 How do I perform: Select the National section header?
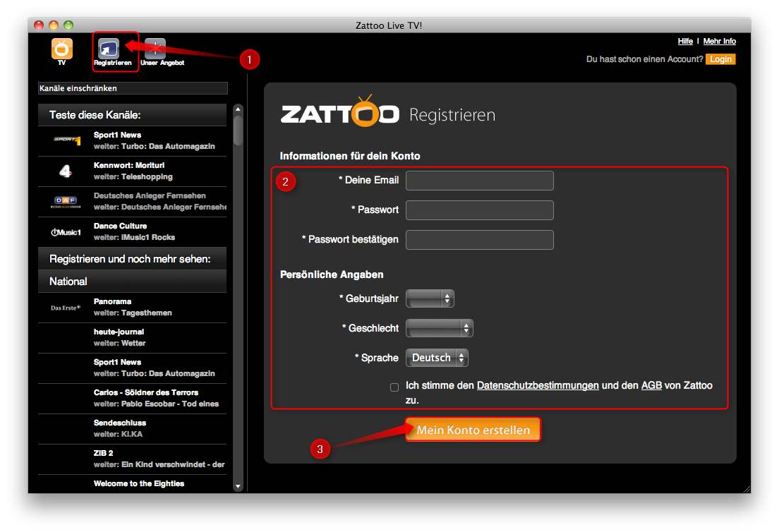(132, 281)
